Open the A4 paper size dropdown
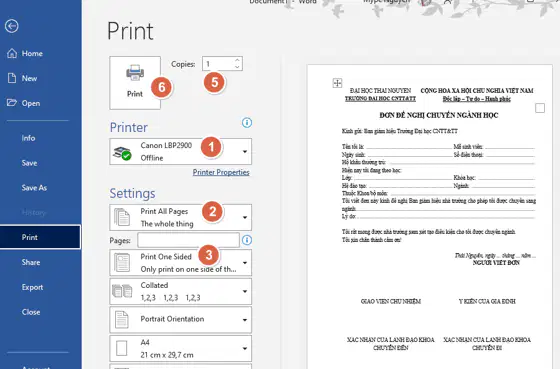Viewport: 560px width, 369px height. (181, 348)
